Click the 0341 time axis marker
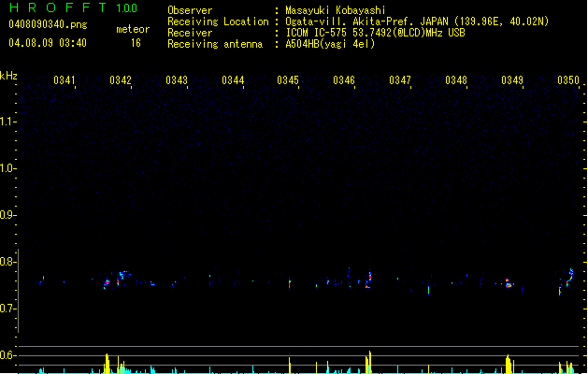Image resolution: width=588 pixels, height=374 pixels. click(65, 80)
